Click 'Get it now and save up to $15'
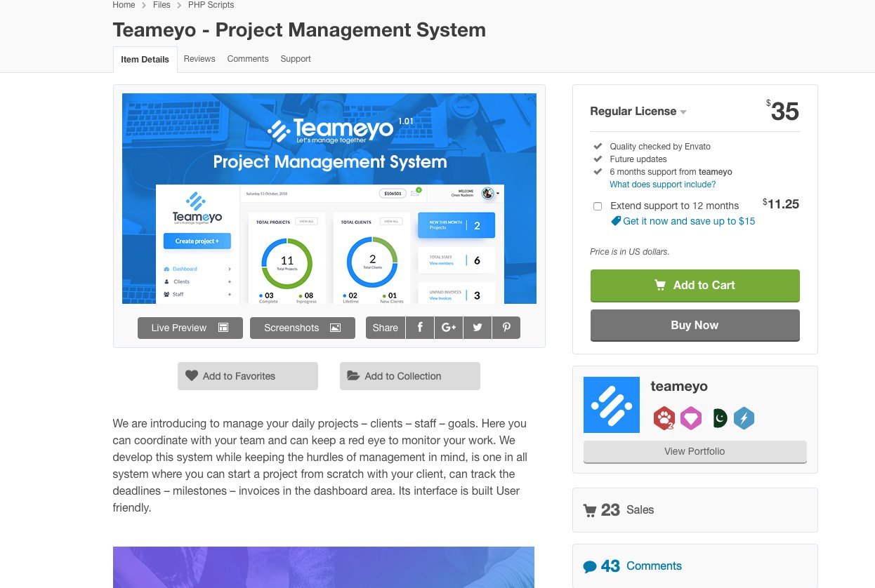Viewport: 875px width, 588px height. pos(689,221)
